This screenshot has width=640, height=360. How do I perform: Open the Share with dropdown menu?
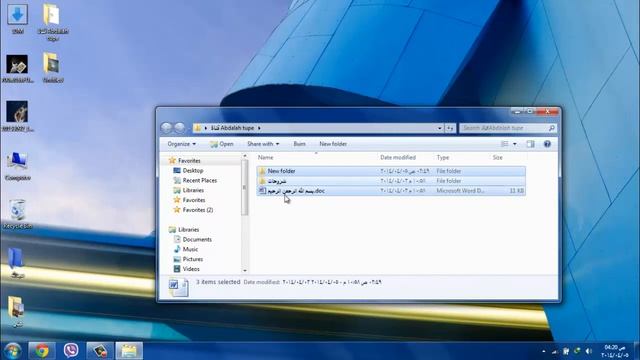[x=263, y=144]
